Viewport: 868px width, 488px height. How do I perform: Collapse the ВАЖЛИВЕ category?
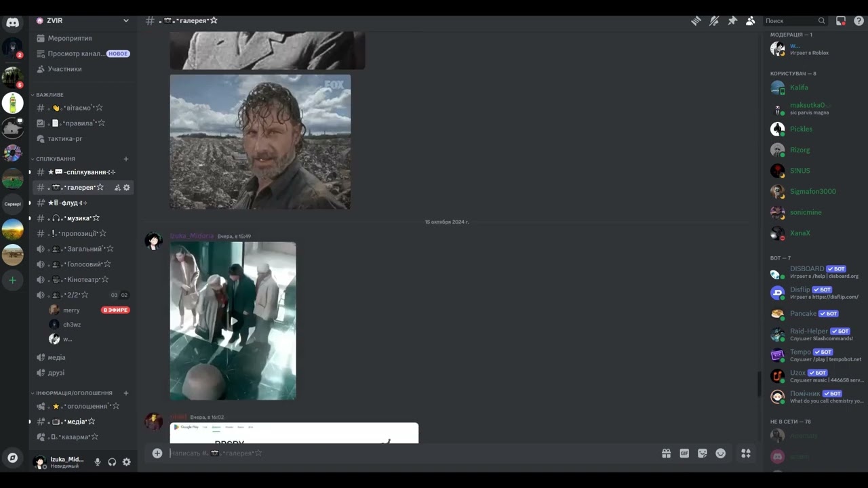tap(50, 95)
